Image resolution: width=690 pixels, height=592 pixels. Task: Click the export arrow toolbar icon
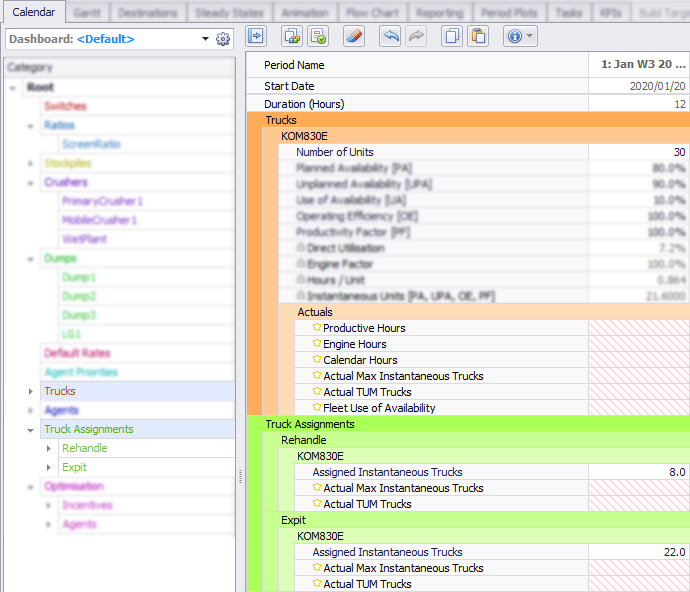coord(255,36)
